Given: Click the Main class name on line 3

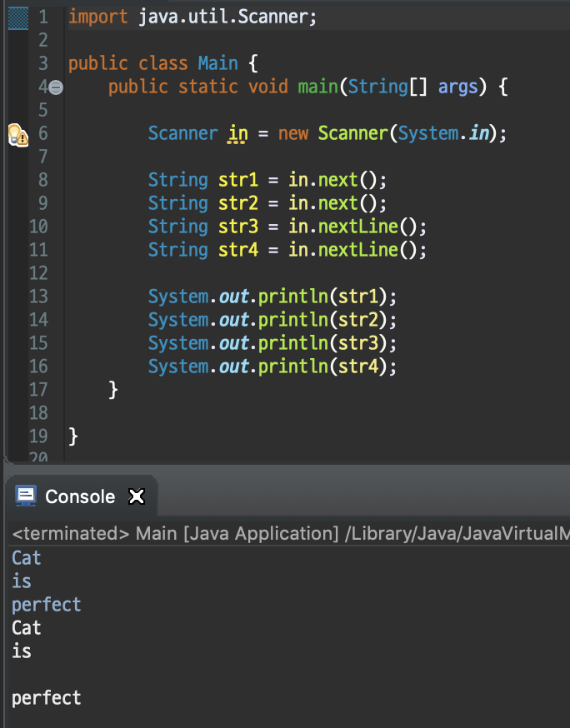Looking at the screenshot, I should click(x=217, y=63).
